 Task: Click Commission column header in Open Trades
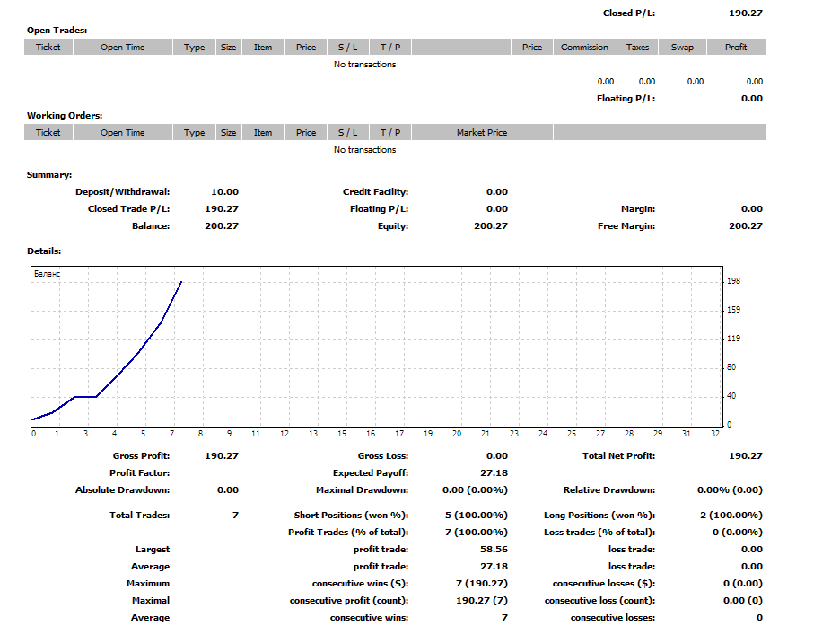[584, 48]
